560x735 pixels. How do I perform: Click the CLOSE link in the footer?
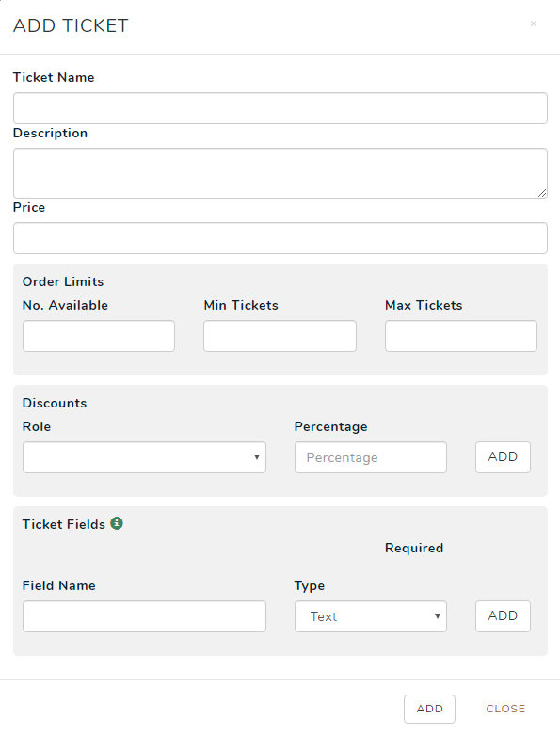(x=505, y=709)
